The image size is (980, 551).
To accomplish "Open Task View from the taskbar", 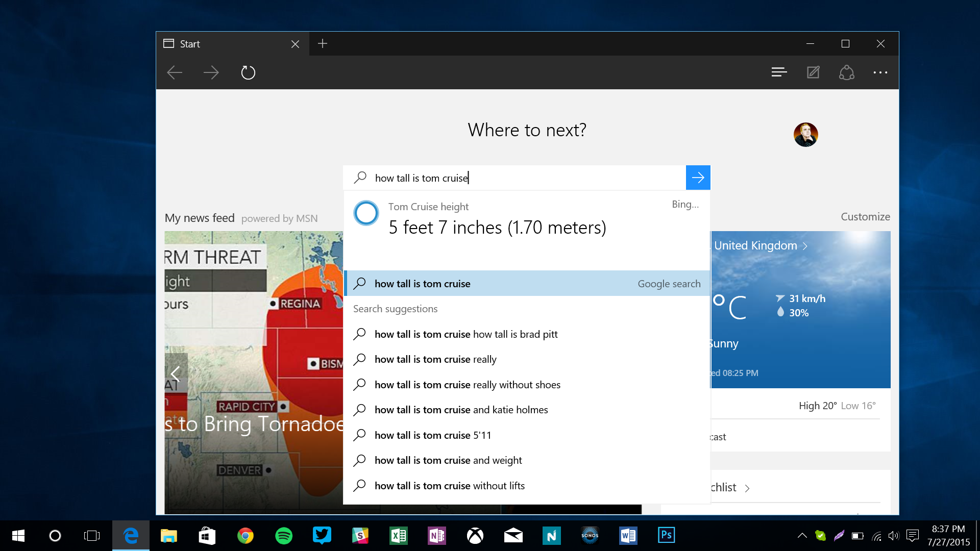I will coord(92,535).
